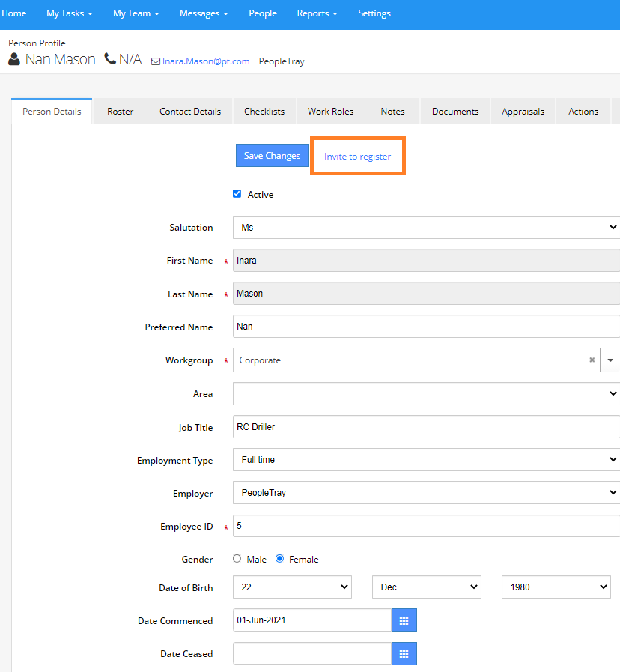The width and height of the screenshot is (620, 672).
Task: Uncheck the Active checkbox
Action: point(237,194)
